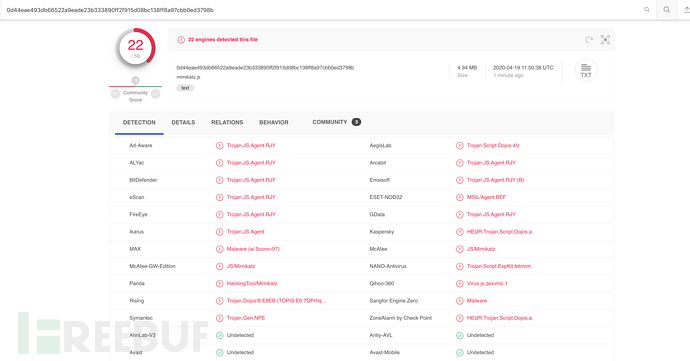
Task: Click the AhnLab-V3 undetected check icon
Action: click(x=220, y=335)
